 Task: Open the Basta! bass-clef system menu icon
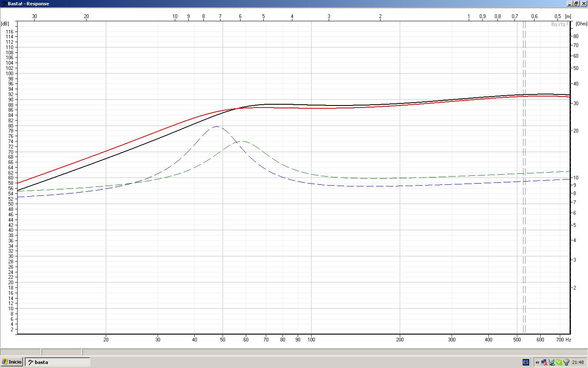[4, 4]
